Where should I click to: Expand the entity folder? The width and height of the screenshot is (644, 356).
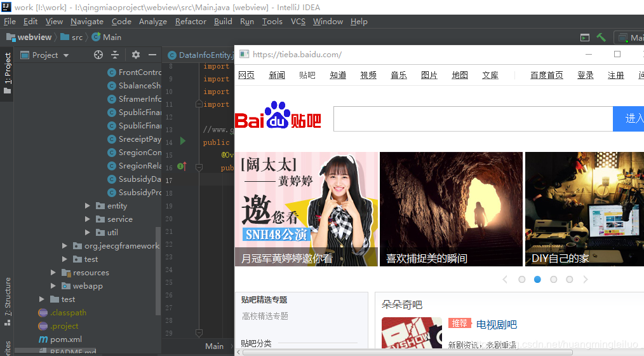[87, 205]
